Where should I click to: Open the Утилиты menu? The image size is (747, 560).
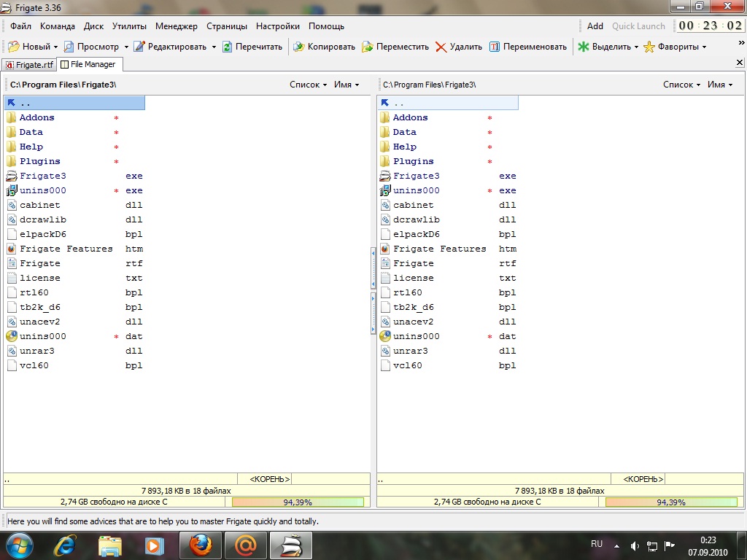129,26
